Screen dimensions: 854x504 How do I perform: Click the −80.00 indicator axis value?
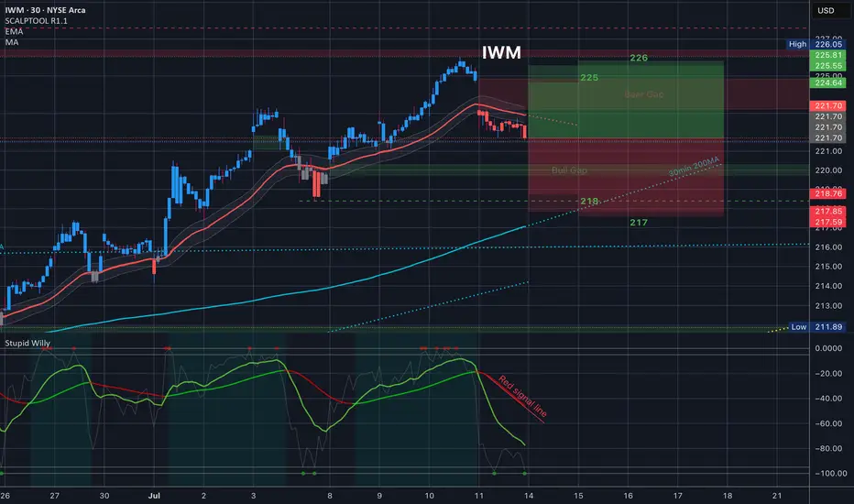(x=828, y=448)
